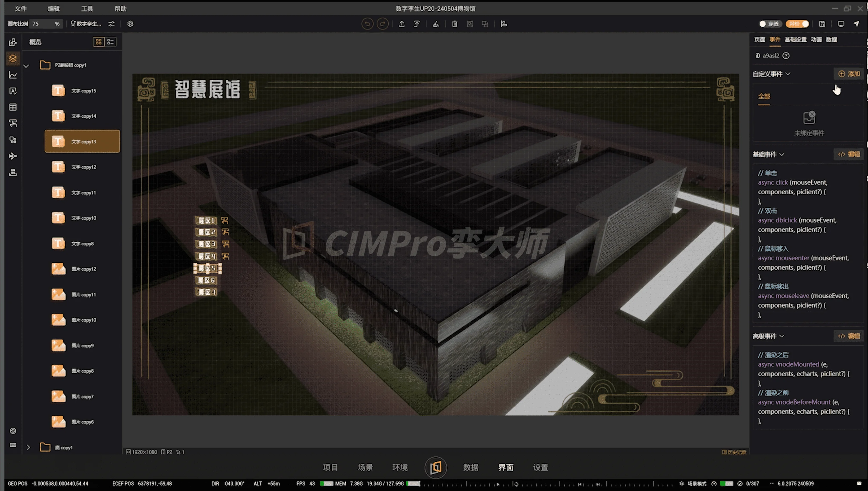
Task: Select the layers panel icon in sidebar
Action: pos(13,58)
